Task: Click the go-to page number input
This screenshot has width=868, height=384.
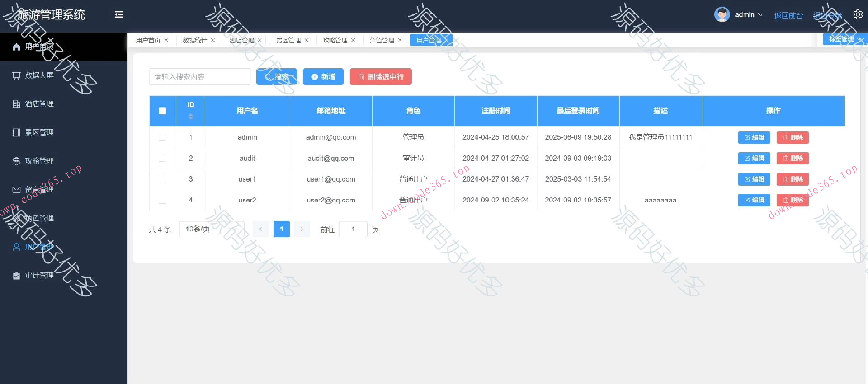Action: coord(353,229)
